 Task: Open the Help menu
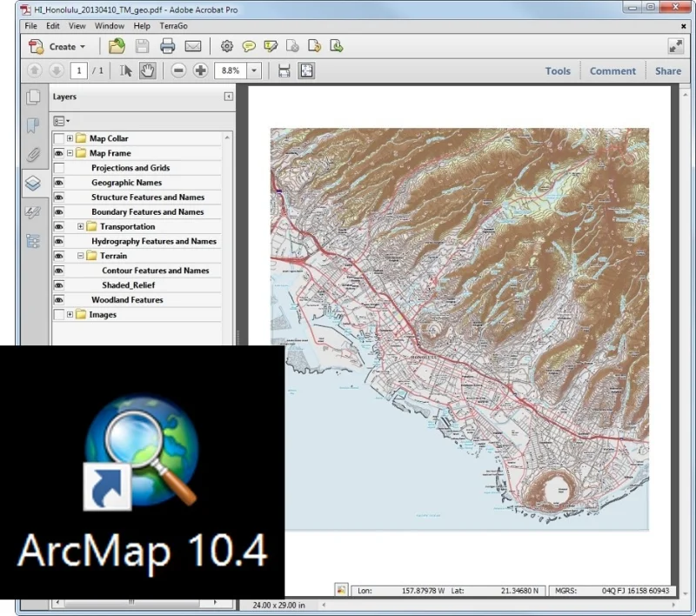[142, 26]
